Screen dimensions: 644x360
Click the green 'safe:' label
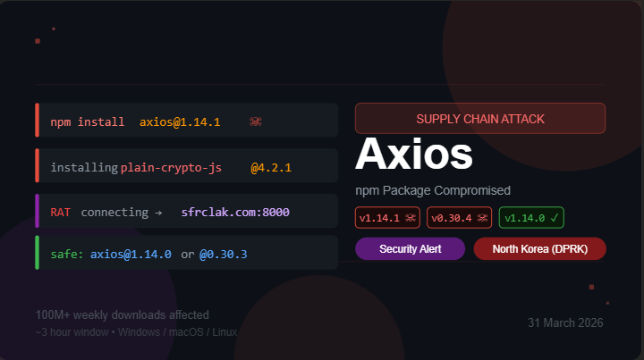pos(66,255)
